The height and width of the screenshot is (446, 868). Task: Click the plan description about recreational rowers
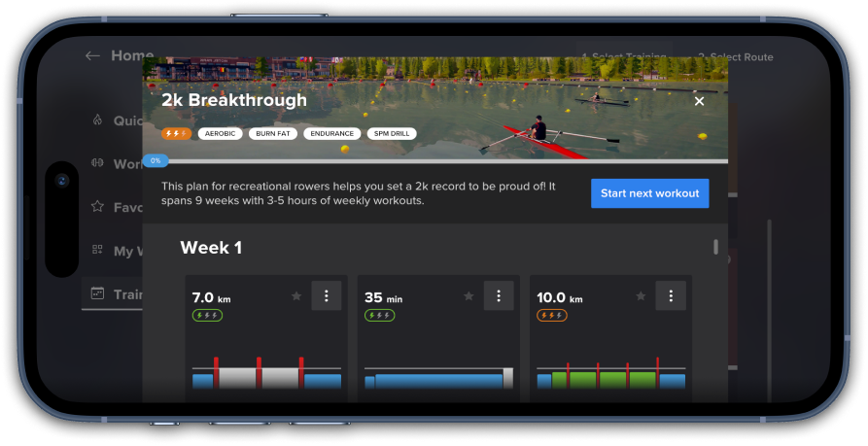(358, 193)
